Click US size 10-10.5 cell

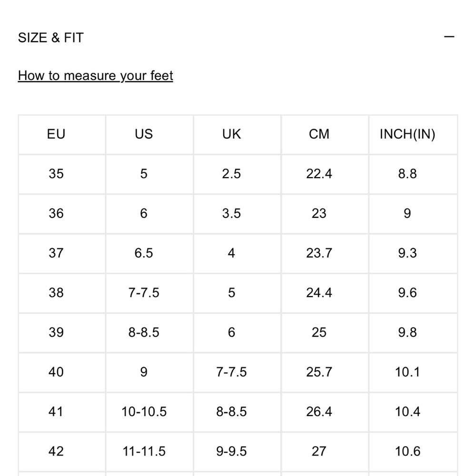[144, 412]
